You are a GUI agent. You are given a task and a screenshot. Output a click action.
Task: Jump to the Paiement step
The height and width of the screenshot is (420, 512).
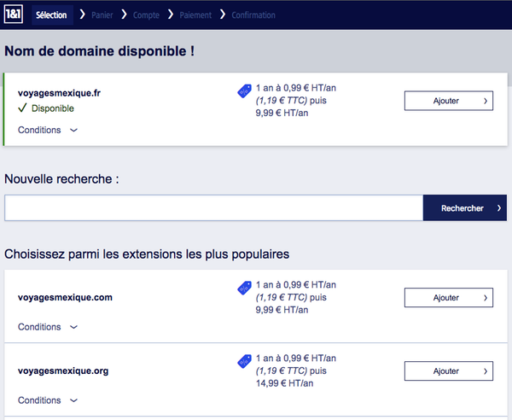click(195, 15)
